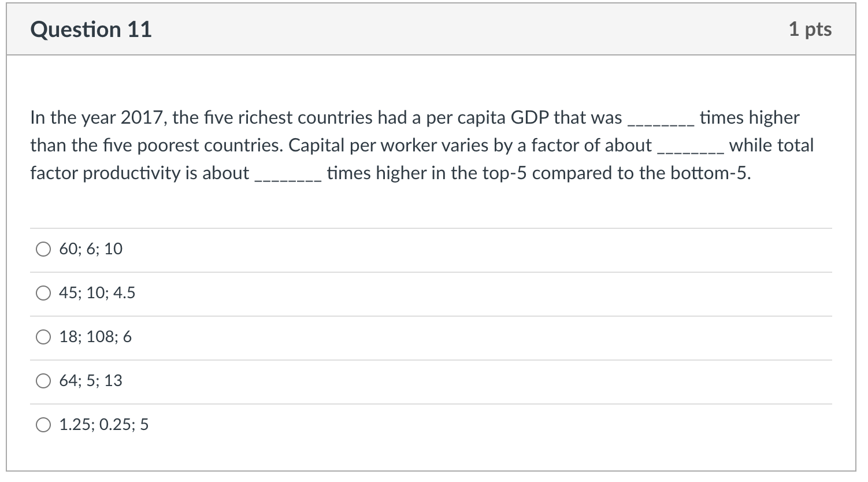The image size is (868, 482).
Task: Select the answer option 45; 10; 4.5
Action: 43,293
